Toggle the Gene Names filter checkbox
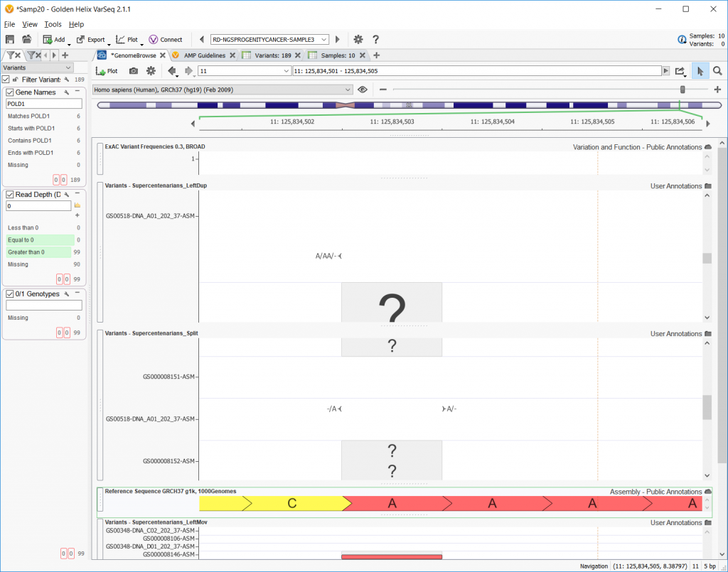This screenshot has width=728, height=572. [8, 92]
